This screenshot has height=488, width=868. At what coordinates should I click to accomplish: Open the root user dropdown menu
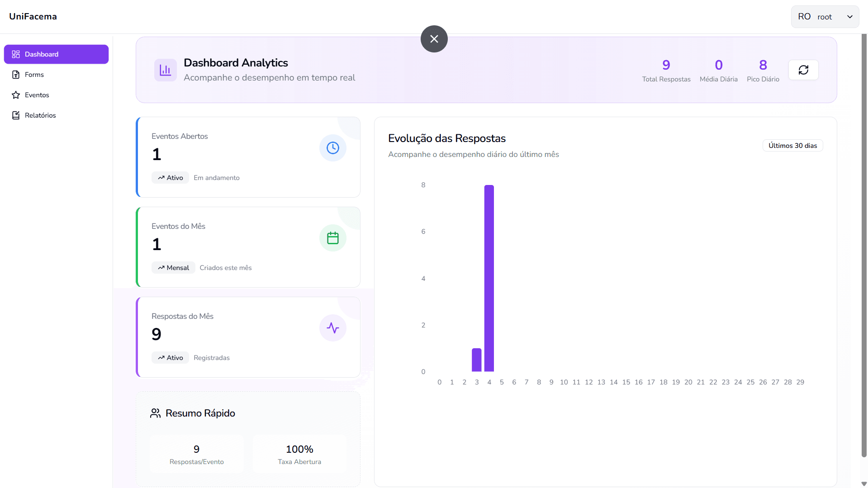click(x=824, y=17)
